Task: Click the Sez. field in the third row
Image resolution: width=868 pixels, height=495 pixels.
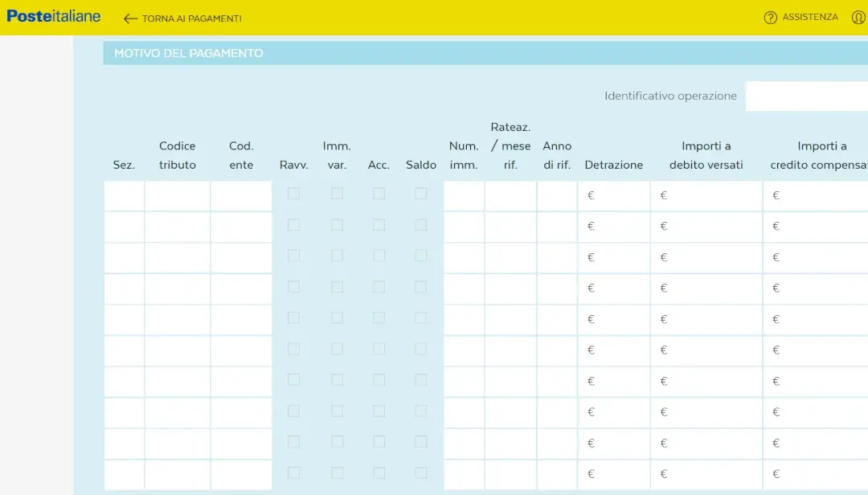Action: point(124,257)
